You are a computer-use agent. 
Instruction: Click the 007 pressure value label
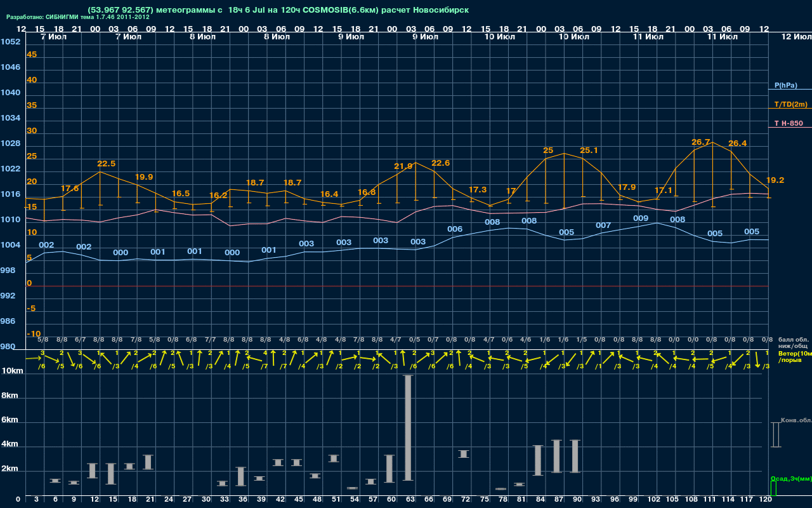point(603,225)
